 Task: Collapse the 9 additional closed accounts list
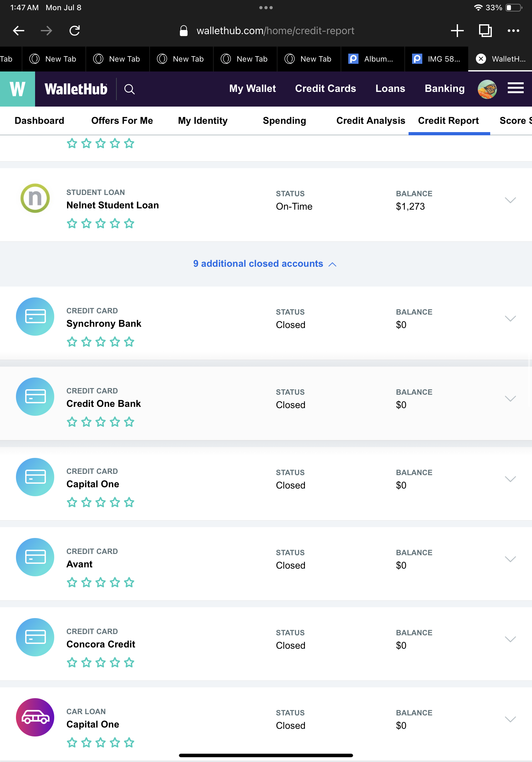tap(265, 264)
